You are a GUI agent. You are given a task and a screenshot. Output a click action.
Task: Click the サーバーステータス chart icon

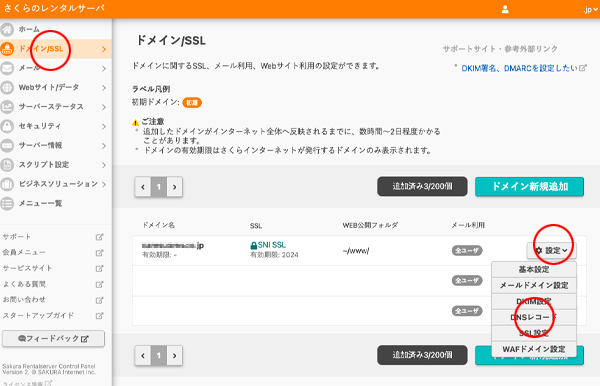point(7,107)
